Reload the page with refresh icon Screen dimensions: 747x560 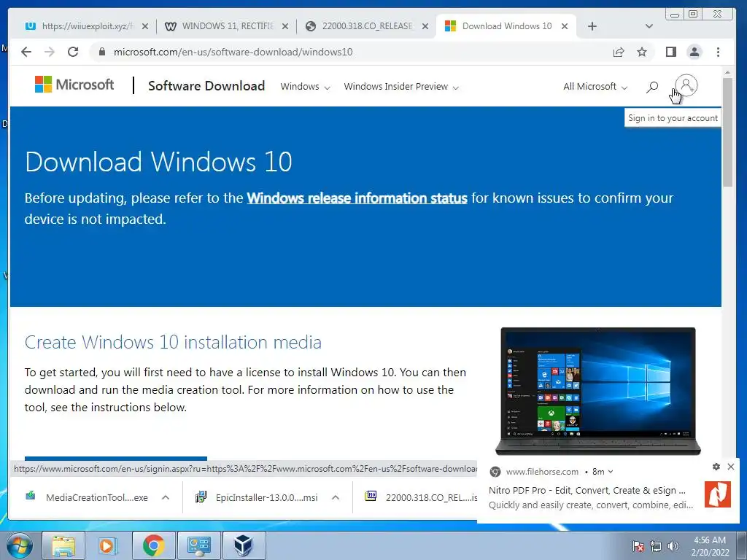[x=73, y=52]
